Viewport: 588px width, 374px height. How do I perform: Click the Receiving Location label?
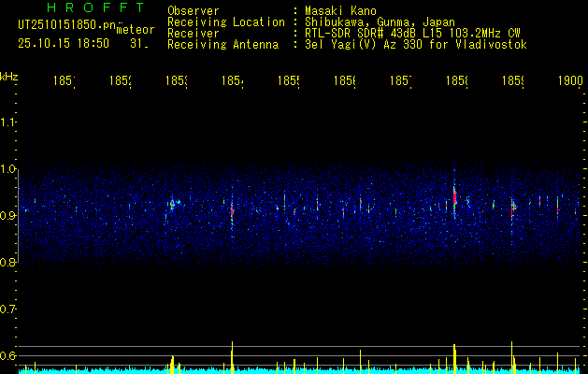[226, 22]
